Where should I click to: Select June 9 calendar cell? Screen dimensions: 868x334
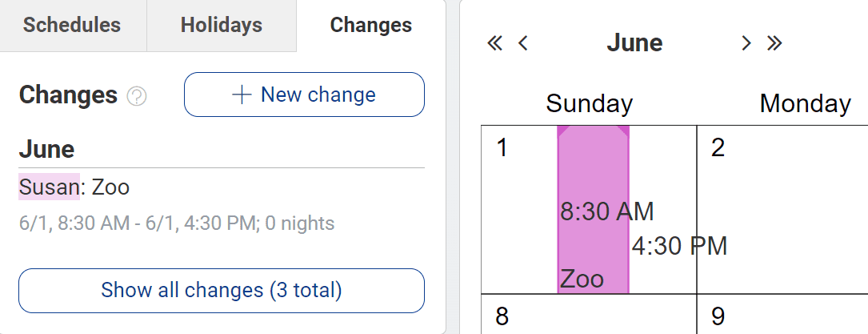coord(782,314)
